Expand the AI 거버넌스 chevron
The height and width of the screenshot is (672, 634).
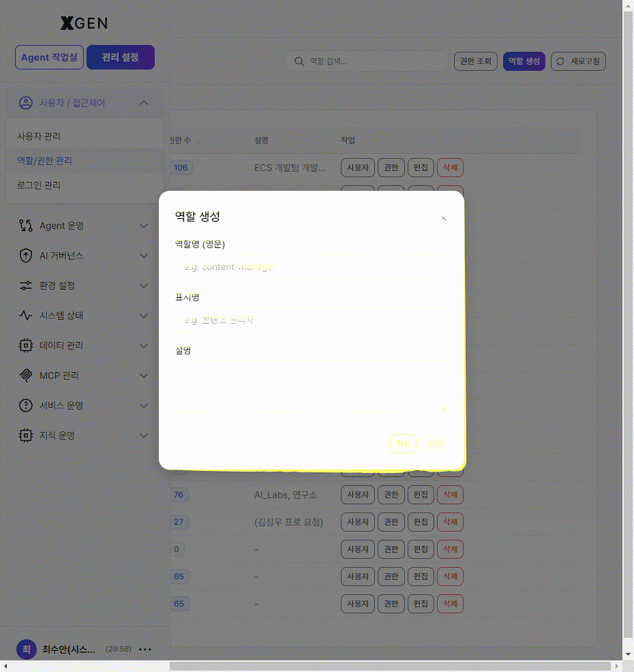pyautogui.click(x=144, y=256)
